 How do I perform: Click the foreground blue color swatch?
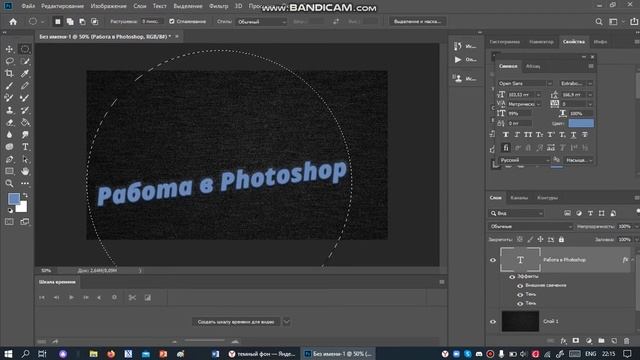point(14,199)
